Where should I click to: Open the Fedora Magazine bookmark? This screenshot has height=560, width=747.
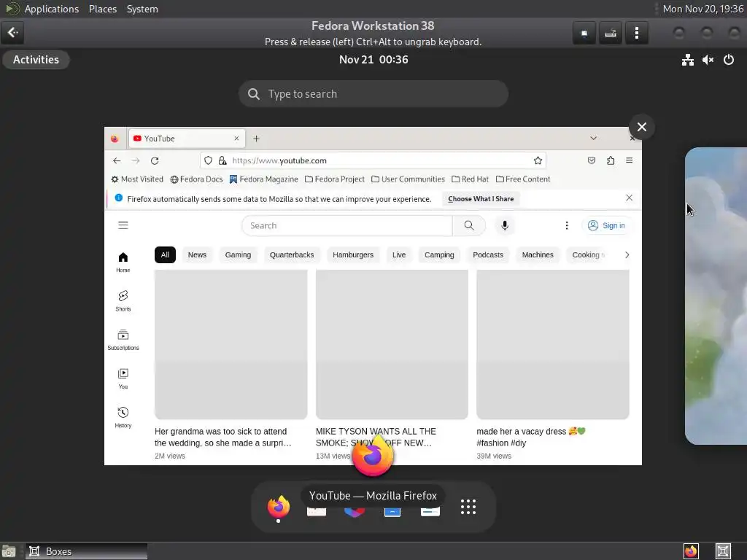[263, 179]
